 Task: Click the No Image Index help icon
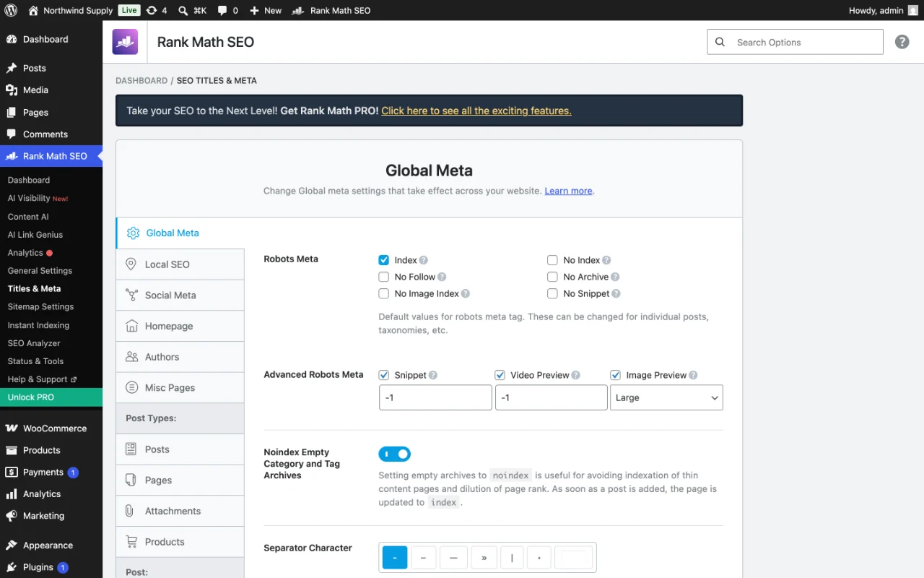pos(466,293)
